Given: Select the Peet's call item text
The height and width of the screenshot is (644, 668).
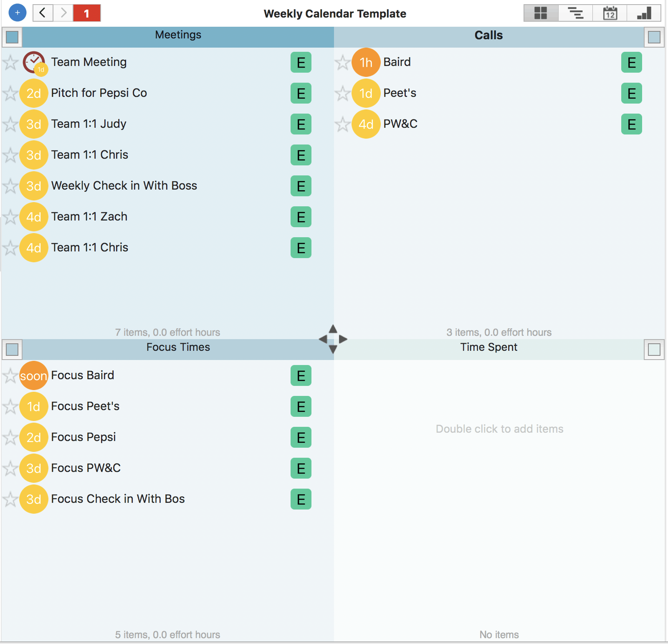Looking at the screenshot, I should pos(400,93).
